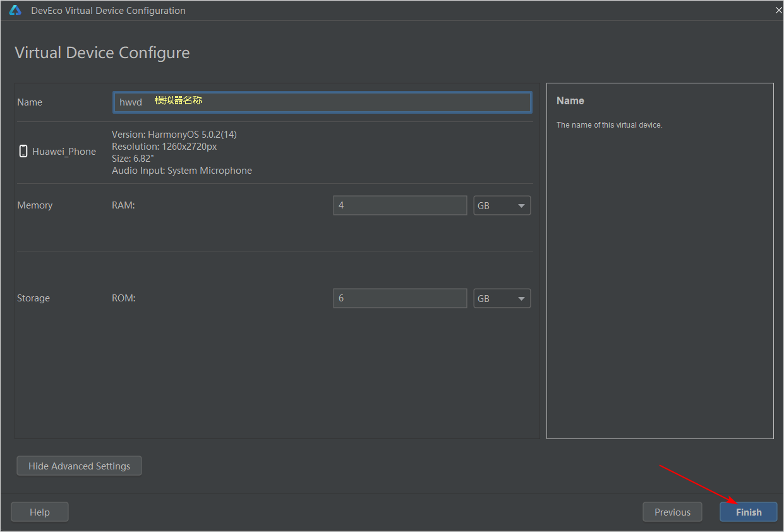Click the Name row label
The image size is (784, 532).
click(30, 102)
